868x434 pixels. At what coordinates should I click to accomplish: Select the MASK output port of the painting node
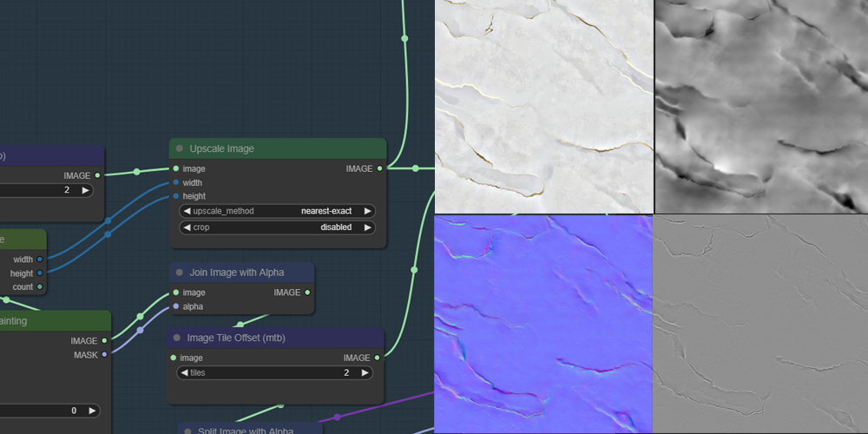click(x=104, y=354)
